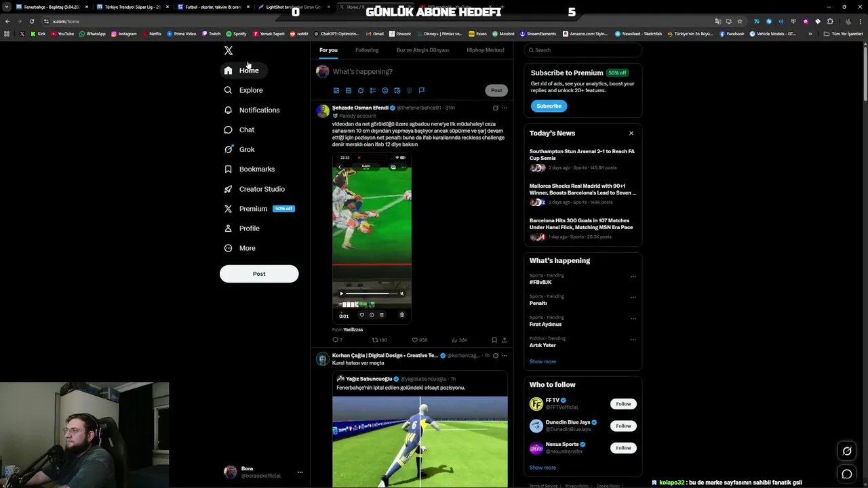Open the Grok floating button
868x488 pixels.
pyautogui.click(x=847, y=451)
